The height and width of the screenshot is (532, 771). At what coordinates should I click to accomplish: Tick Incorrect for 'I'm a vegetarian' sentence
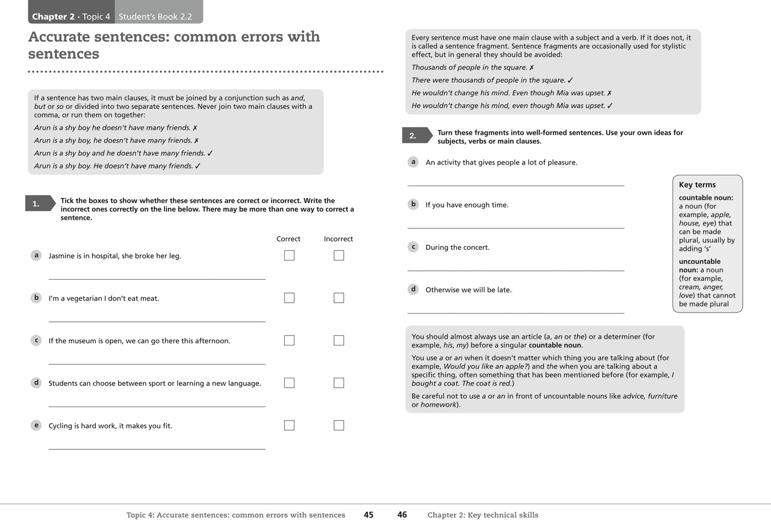[339, 298]
